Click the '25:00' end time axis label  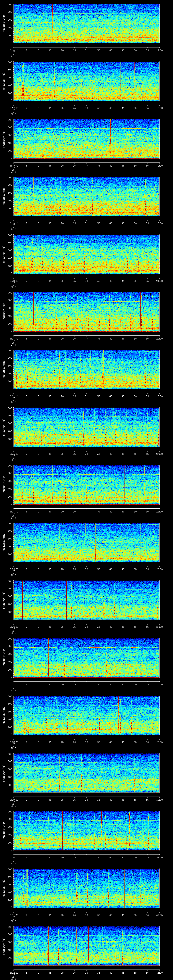tap(159, 511)
